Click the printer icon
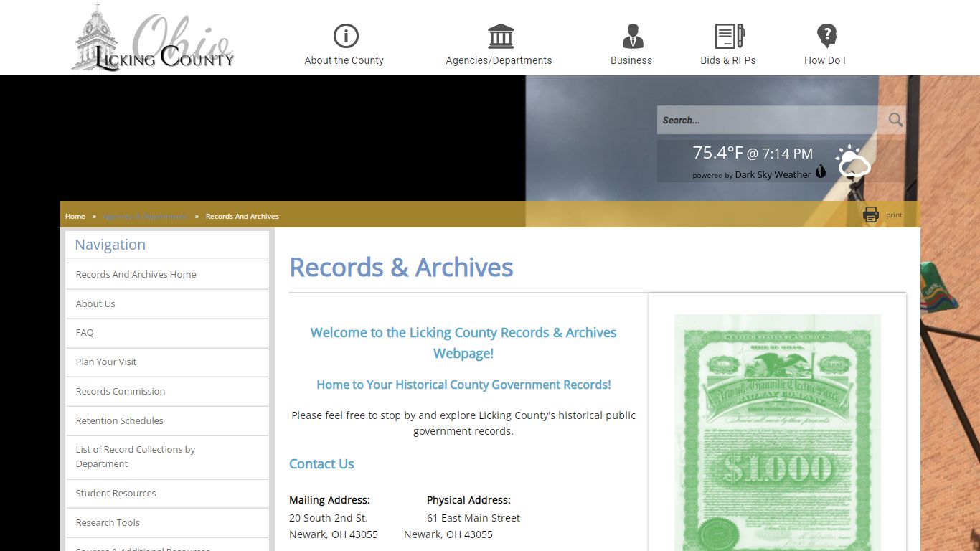Image resolution: width=980 pixels, height=551 pixels. click(x=871, y=215)
